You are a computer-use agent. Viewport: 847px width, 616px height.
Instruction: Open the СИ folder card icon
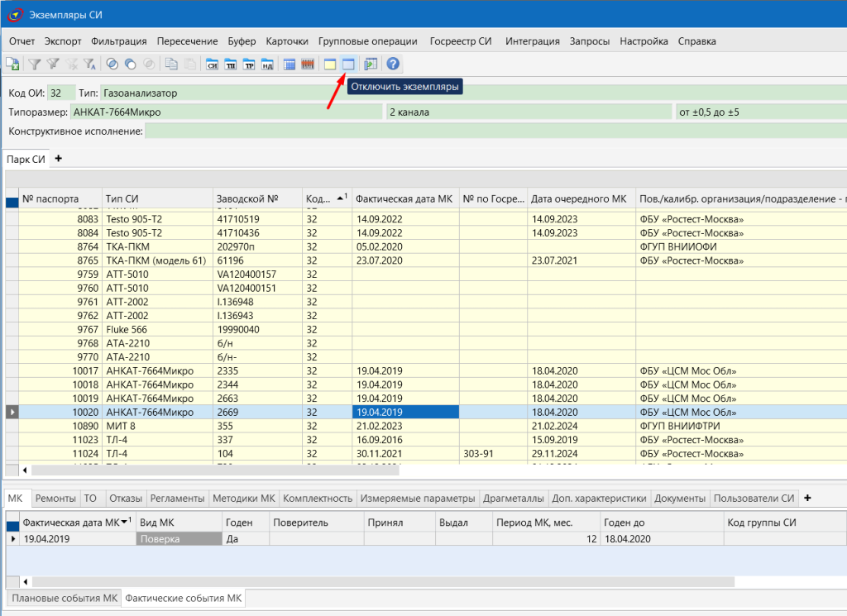click(212, 64)
